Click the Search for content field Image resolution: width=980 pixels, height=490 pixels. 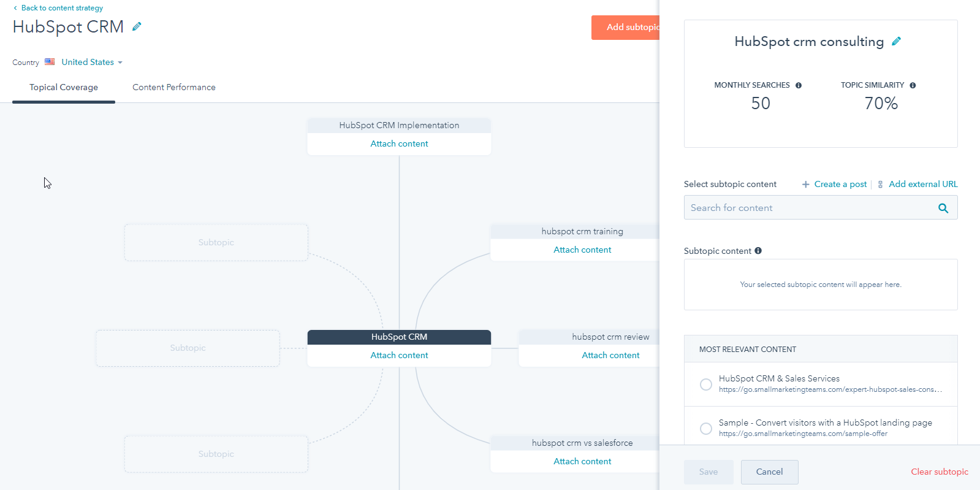(x=809, y=208)
